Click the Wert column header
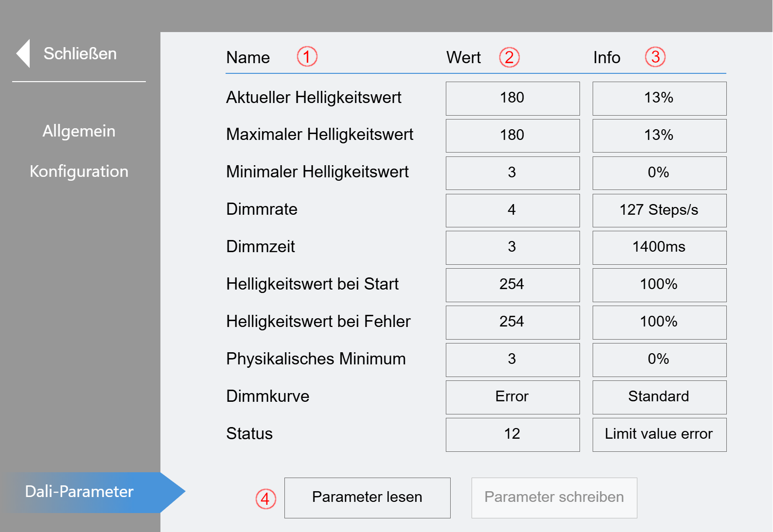The image size is (773, 532). tap(464, 58)
